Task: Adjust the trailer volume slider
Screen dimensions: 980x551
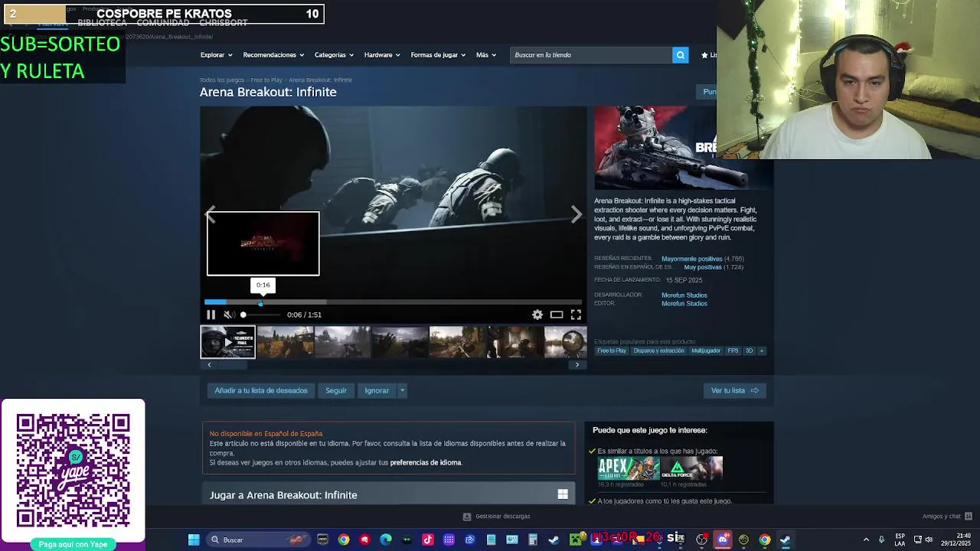Action: pos(260,315)
